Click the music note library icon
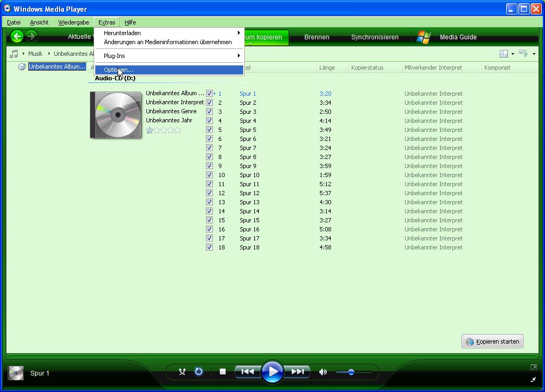This screenshot has height=392, width=545. click(x=13, y=54)
